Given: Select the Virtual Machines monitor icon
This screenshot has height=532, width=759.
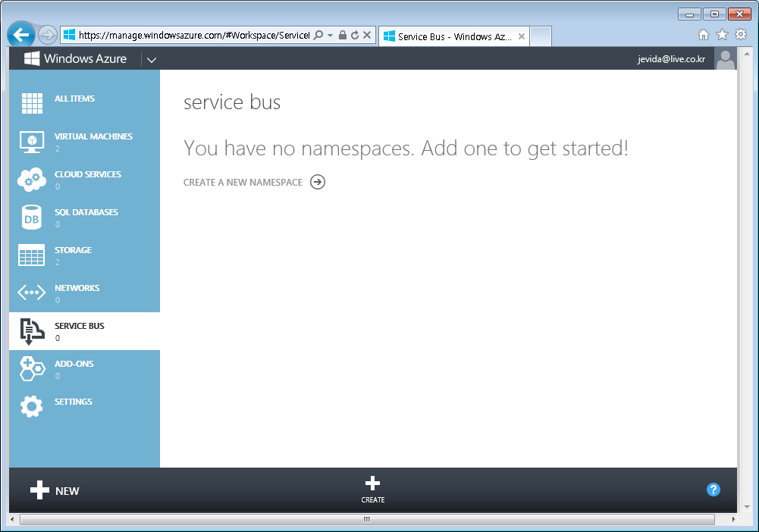Looking at the screenshot, I should tap(32, 142).
